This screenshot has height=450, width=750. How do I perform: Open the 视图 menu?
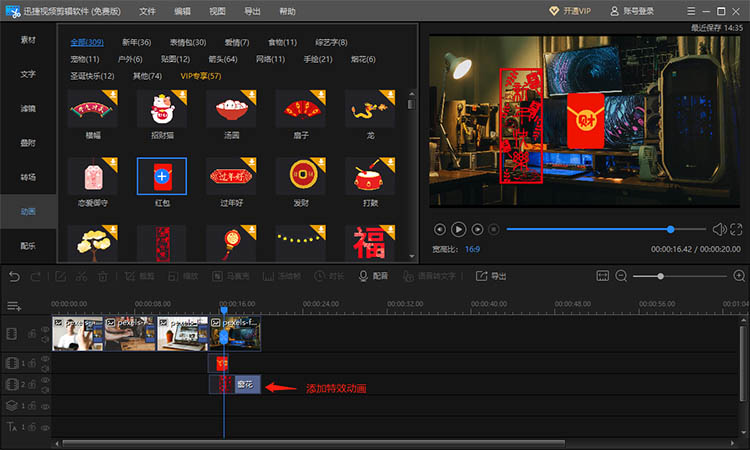[217, 11]
